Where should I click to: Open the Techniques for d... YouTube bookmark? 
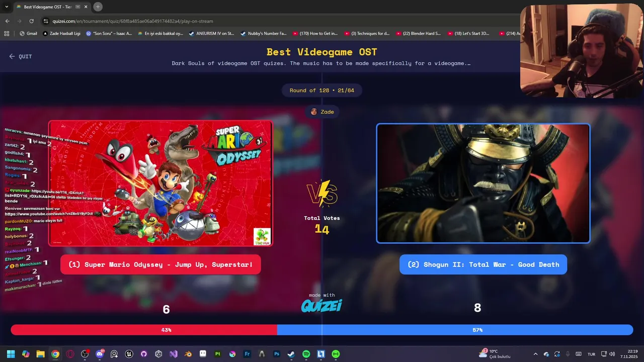tap(367, 34)
